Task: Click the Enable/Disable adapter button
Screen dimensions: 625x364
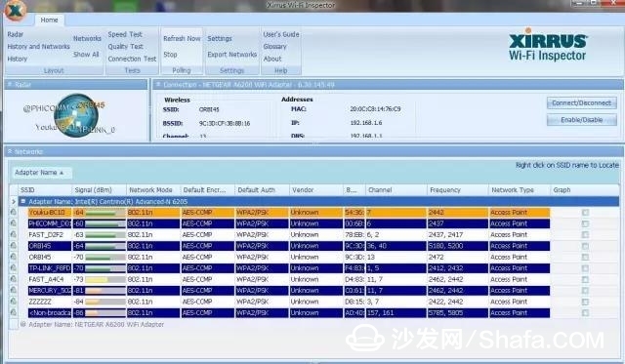Action: (x=582, y=119)
